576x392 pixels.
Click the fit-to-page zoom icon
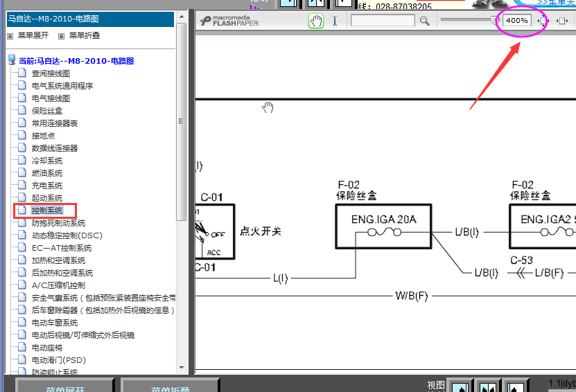click(x=543, y=21)
